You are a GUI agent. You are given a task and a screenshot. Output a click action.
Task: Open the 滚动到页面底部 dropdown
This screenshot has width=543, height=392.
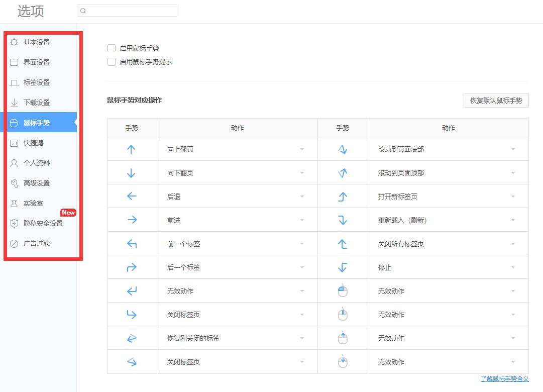click(513, 149)
